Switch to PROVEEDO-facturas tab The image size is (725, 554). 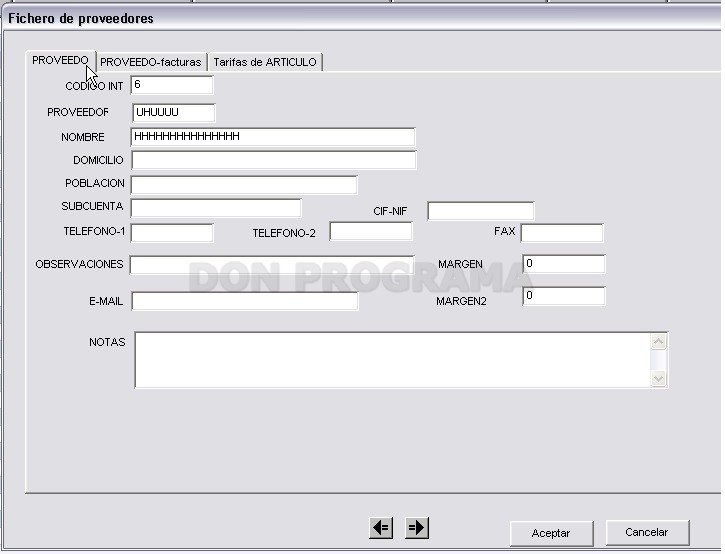pos(151,62)
